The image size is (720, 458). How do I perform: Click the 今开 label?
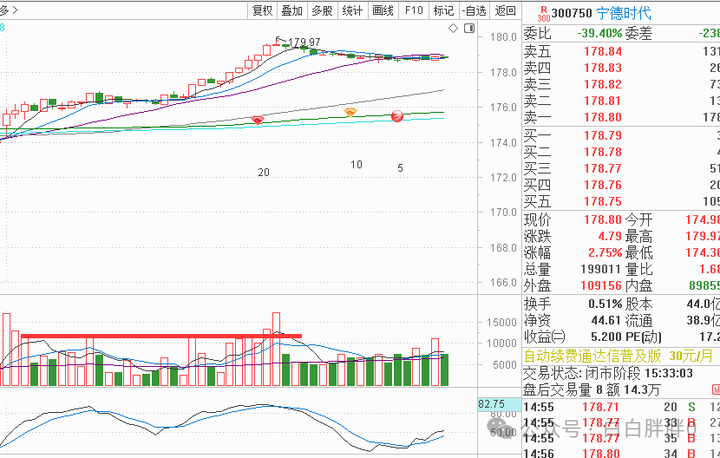click(x=639, y=220)
